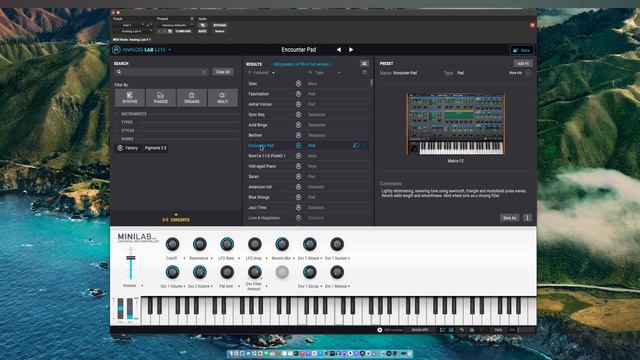The image size is (640, 360).
Task: Click the Osc 1 Volume knob
Action: (x=172, y=272)
